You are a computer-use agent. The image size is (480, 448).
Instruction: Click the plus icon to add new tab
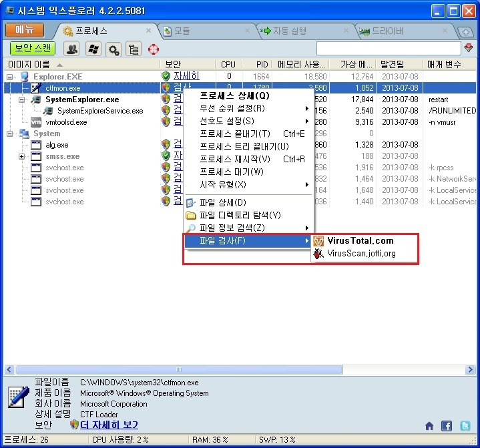click(x=465, y=32)
